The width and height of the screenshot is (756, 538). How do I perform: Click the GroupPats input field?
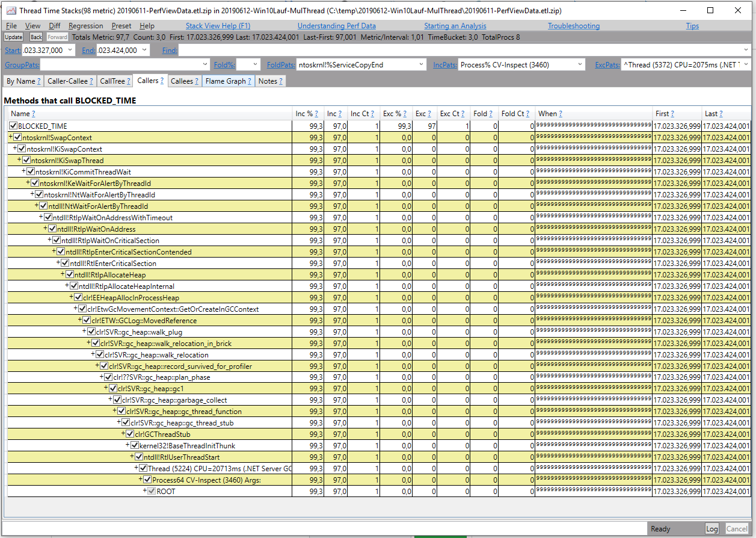(124, 64)
